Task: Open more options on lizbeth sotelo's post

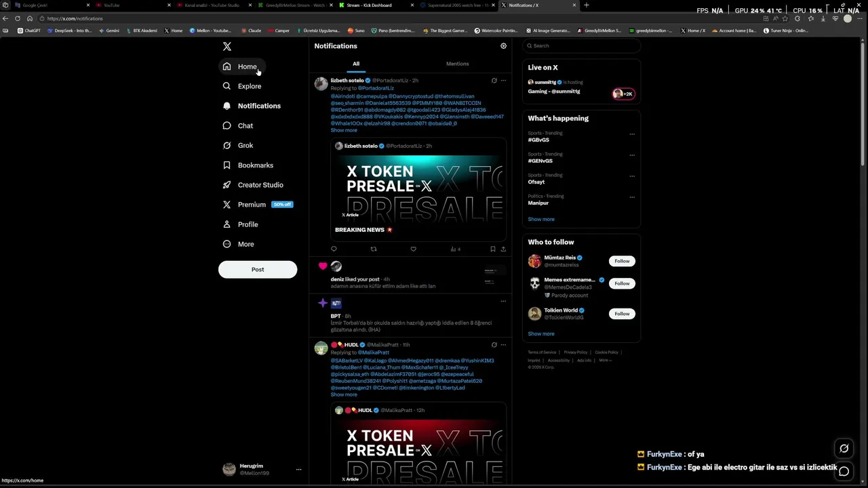Action: point(503,81)
